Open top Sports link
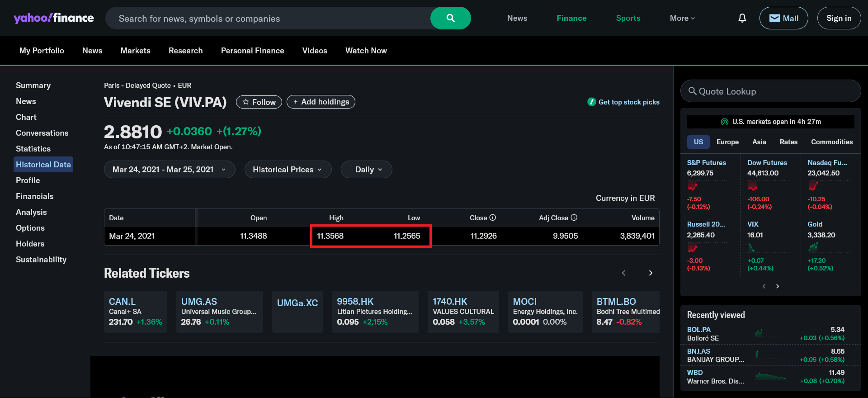 [628, 18]
